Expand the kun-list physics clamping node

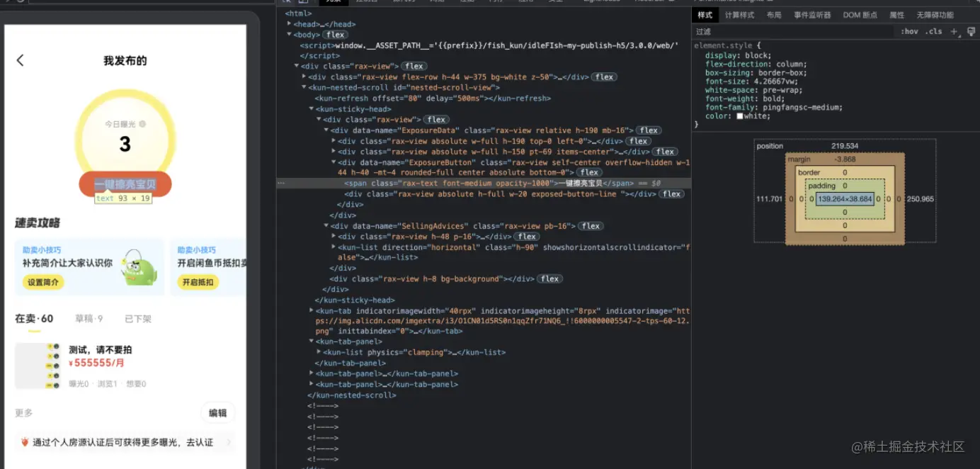[319, 351]
